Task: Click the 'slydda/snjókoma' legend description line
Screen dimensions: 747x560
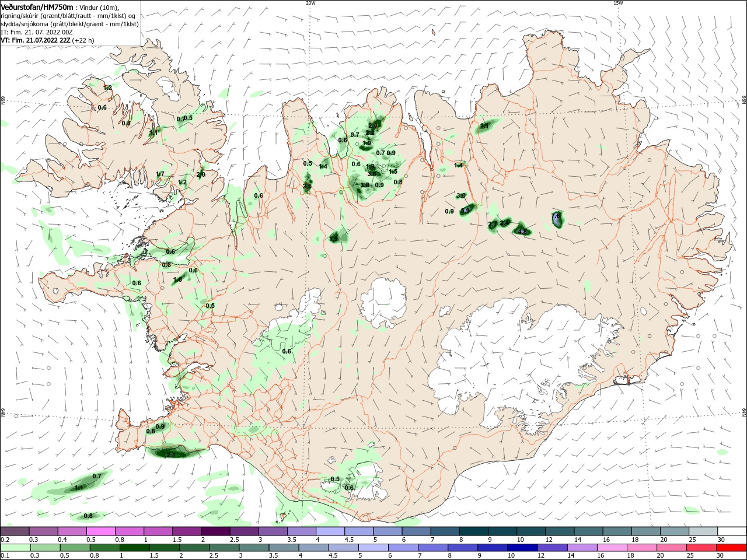Action: coord(69,23)
